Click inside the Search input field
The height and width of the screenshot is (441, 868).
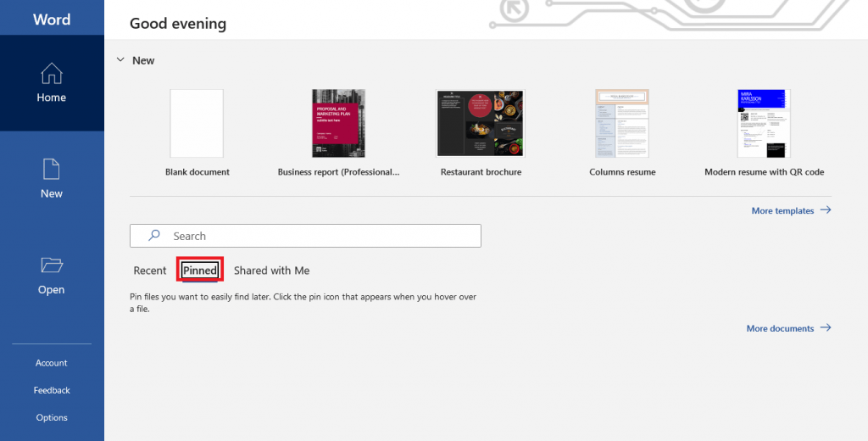tap(322, 236)
